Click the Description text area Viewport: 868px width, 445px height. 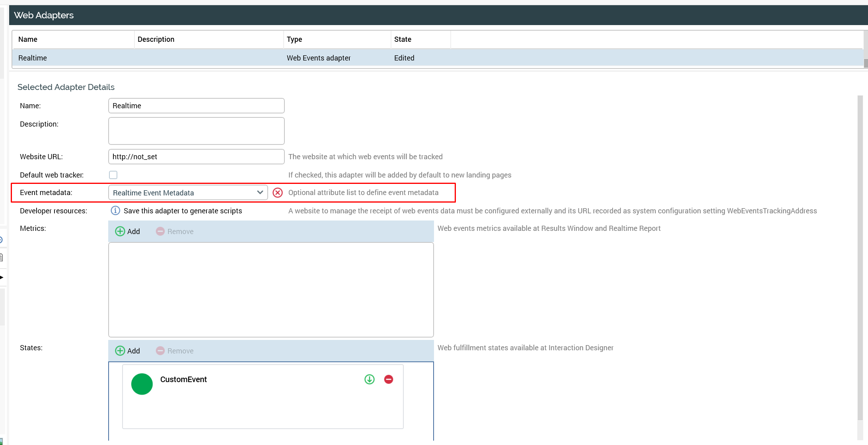pyautogui.click(x=196, y=131)
